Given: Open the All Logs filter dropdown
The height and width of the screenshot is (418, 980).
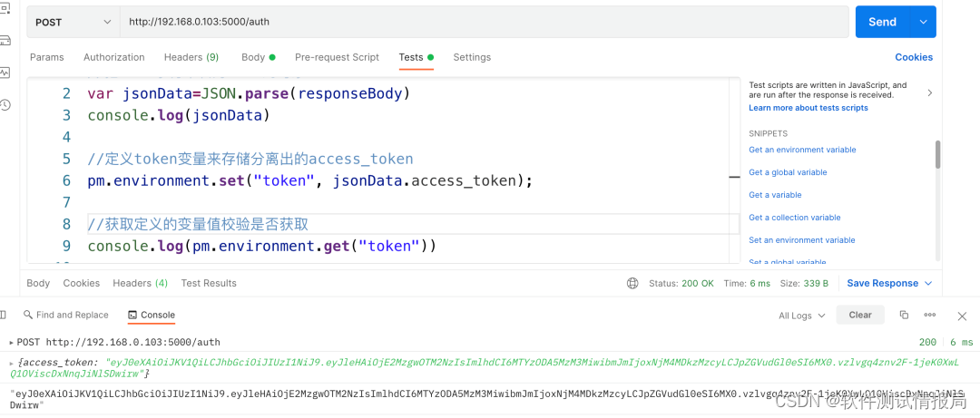Looking at the screenshot, I should click(x=802, y=316).
